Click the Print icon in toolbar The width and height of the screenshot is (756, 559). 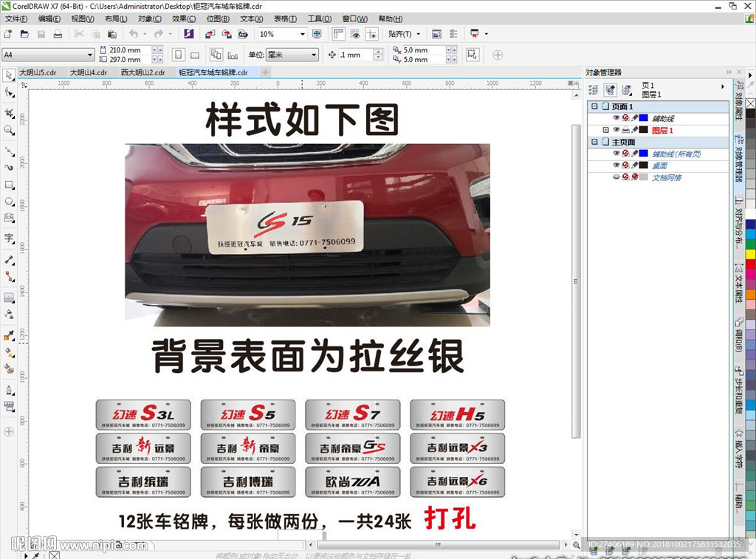[x=58, y=34]
